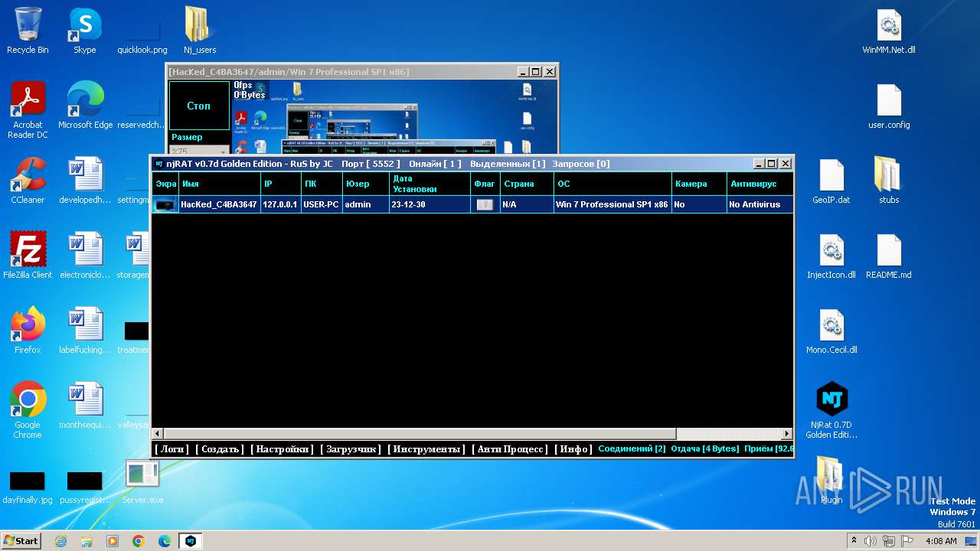
Task: Select the dayfinally.jpg file icon
Action: point(28,487)
